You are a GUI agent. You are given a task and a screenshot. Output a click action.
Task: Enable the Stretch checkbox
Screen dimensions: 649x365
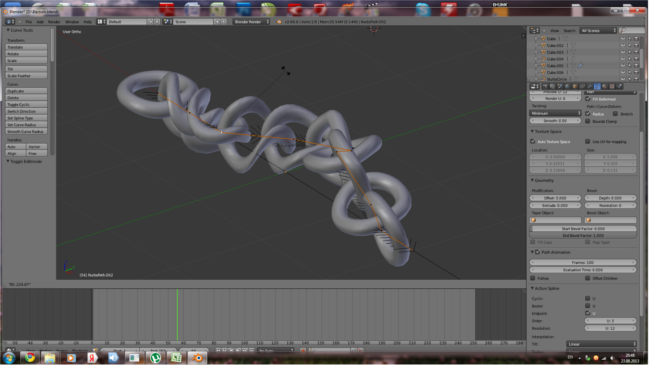coord(615,113)
